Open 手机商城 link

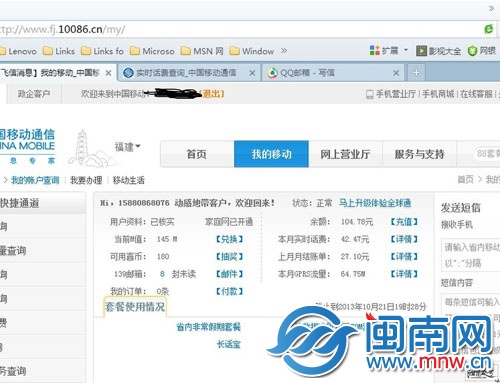pyautogui.click(x=438, y=94)
